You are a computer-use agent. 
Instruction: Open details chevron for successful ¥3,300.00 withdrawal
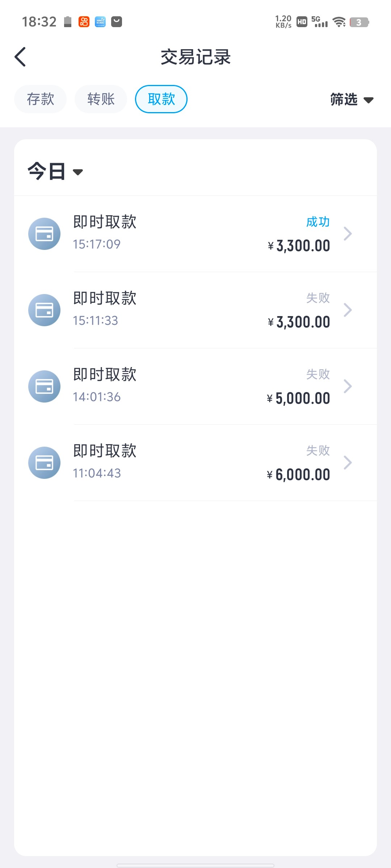tap(348, 234)
